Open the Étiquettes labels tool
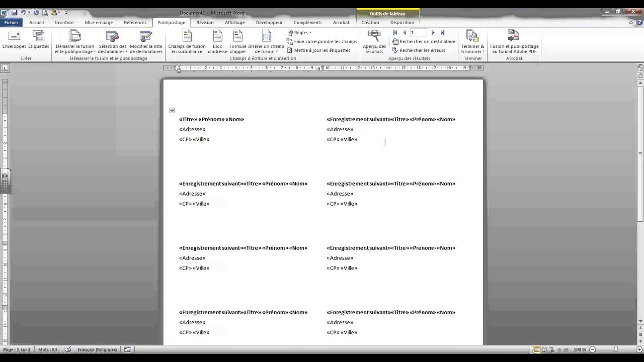Viewport: 644px width, 362px height. point(39,40)
